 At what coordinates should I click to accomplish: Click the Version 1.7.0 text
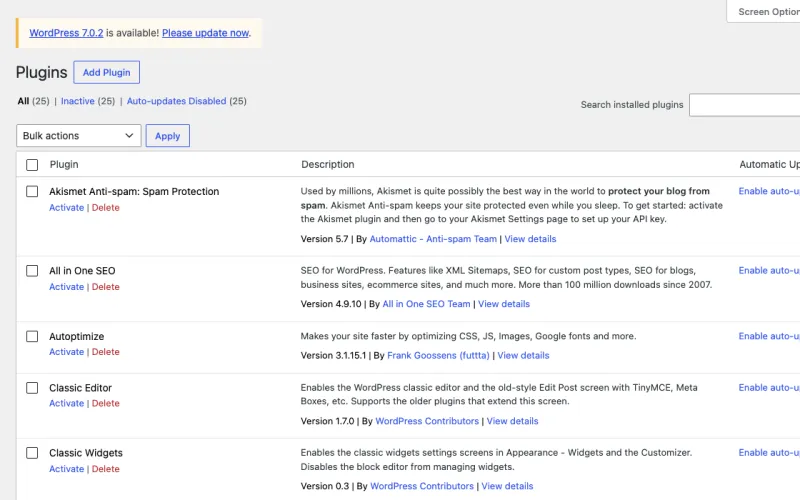point(327,421)
